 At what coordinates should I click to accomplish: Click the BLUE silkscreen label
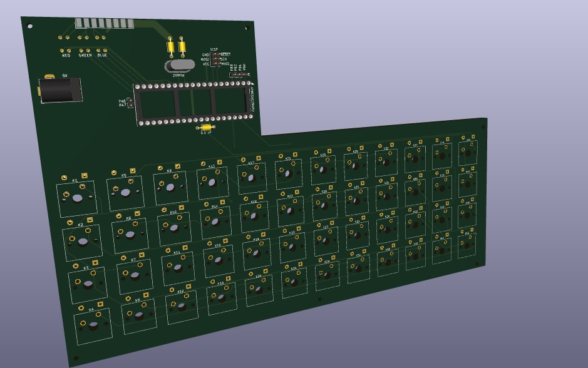[102, 55]
